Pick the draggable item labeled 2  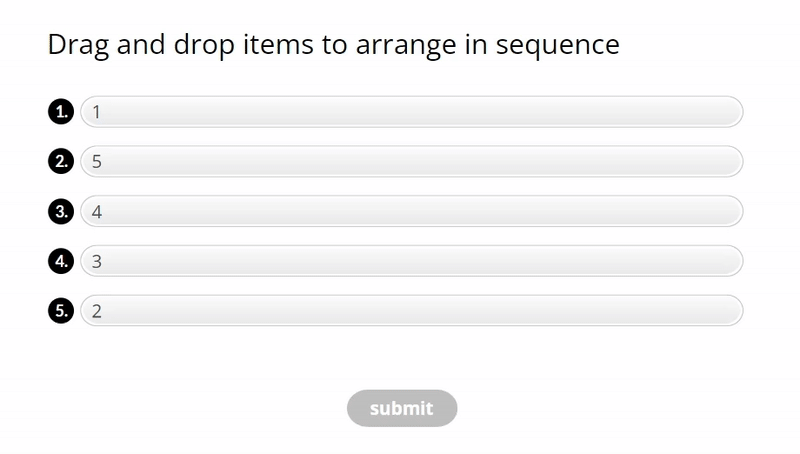[x=411, y=312]
